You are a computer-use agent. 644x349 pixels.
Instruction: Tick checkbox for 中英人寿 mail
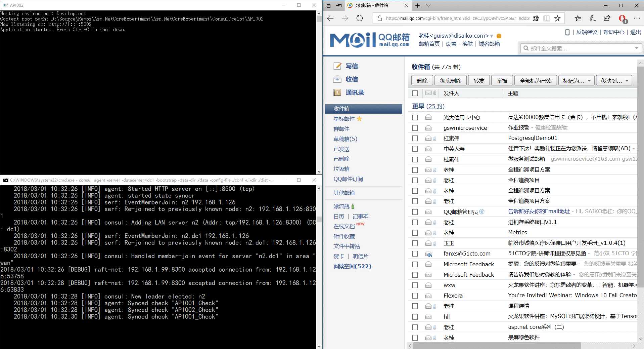415,149
